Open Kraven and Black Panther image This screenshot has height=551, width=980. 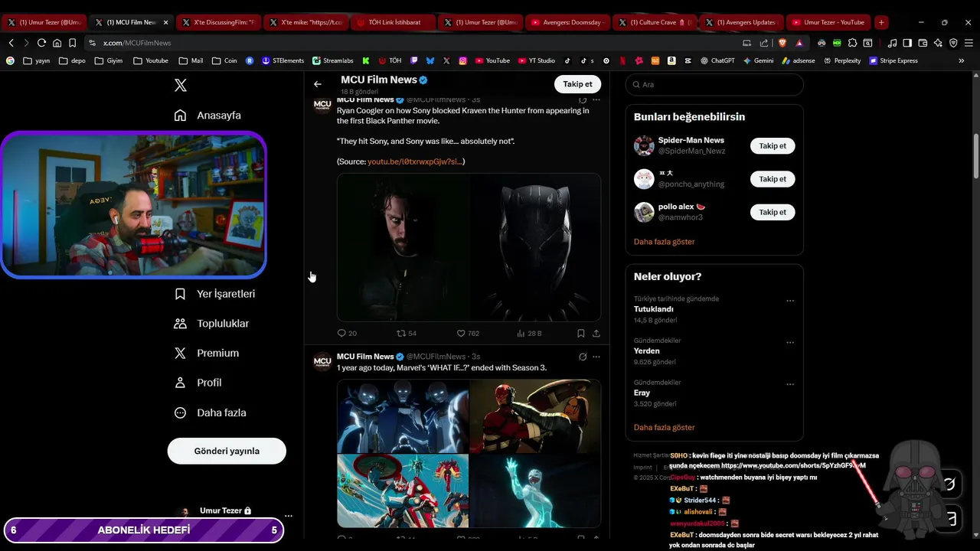click(x=469, y=247)
